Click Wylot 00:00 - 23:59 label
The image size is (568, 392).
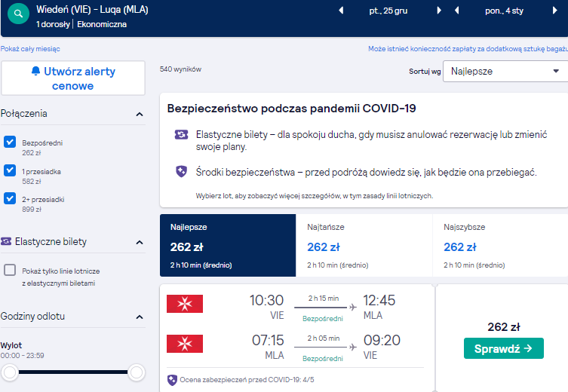(x=22, y=350)
